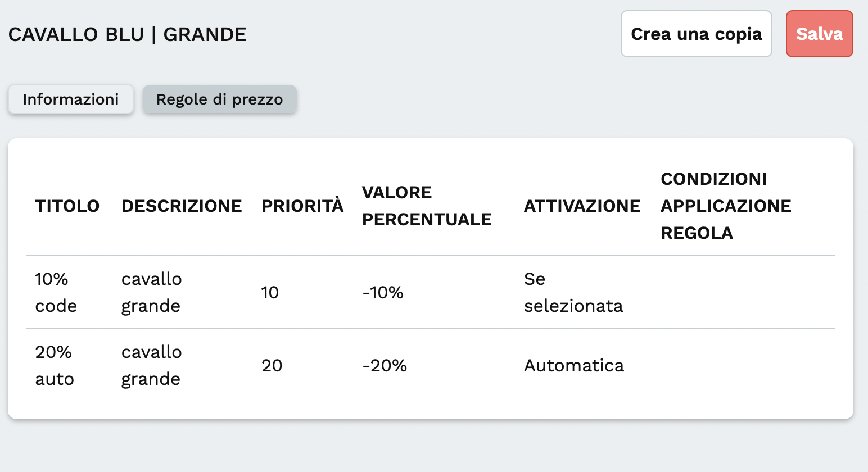Screen dimensions: 868x472
Task: Select the 10% code rule title
Action: [x=56, y=292]
